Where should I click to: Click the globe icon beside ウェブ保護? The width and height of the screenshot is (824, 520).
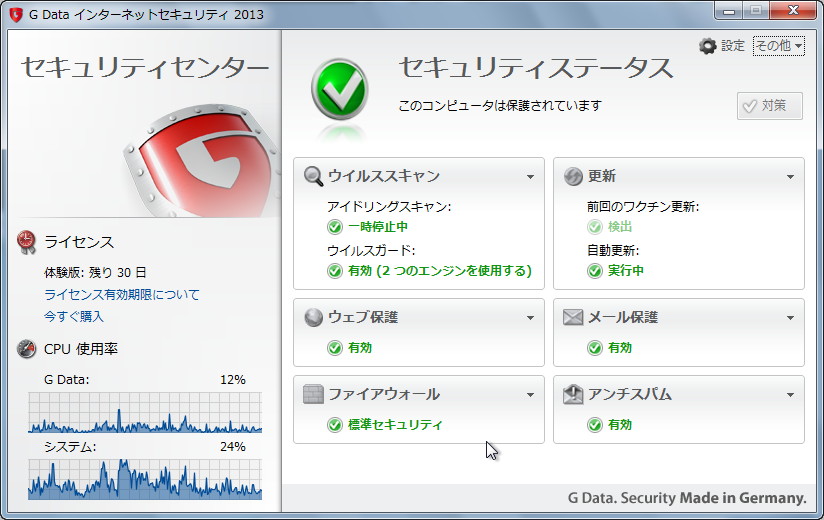[314, 317]
